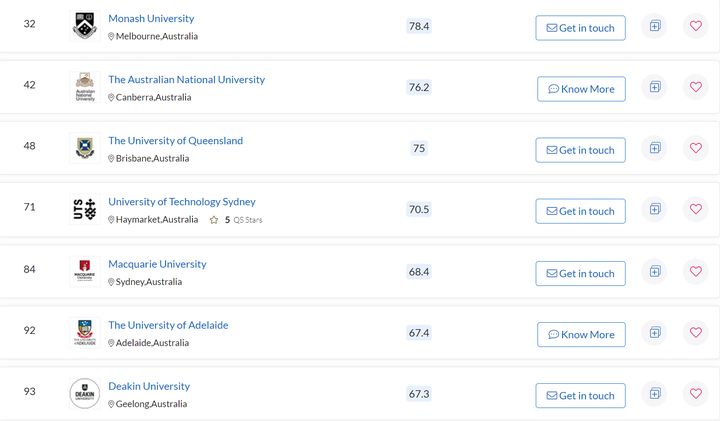Image resolution: width=720 pixels, height=421 pixels.
Task: Shortlist The University of Queensland with heart
Action: [696, 148]
